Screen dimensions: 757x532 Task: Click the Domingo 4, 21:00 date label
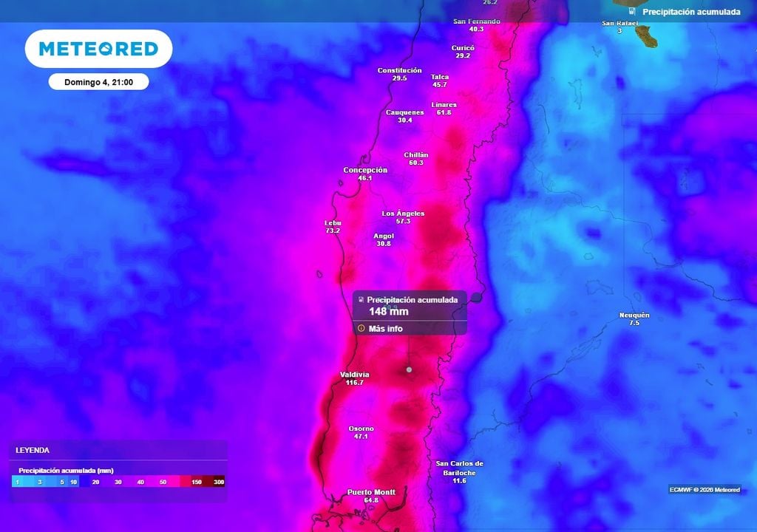coord(98,82)
